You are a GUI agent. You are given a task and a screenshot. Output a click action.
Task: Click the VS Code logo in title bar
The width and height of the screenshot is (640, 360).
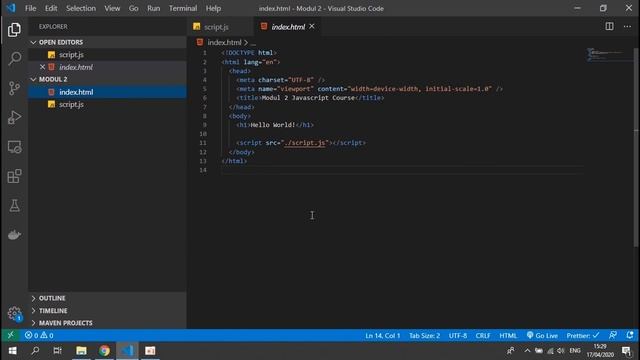click(11, 8)
